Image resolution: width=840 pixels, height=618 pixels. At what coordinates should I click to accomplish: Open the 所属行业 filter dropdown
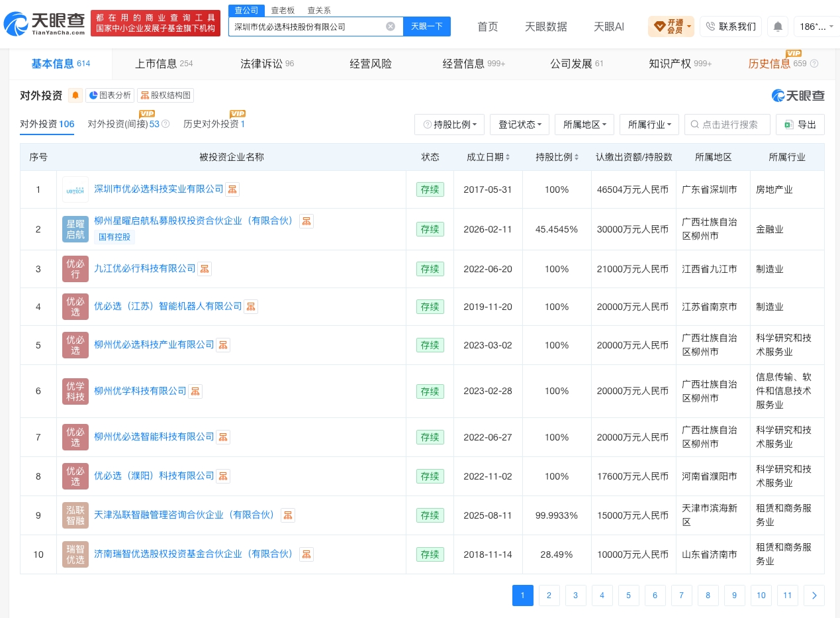click(649, 125)
